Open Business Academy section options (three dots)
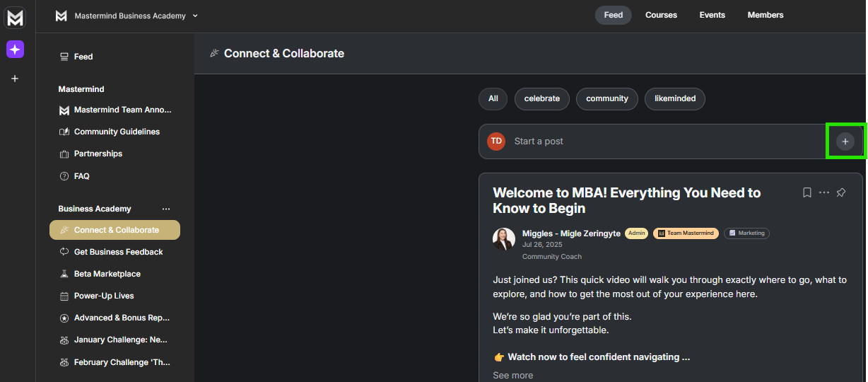Viewport: 868px width, 382px height. [166, 209]
